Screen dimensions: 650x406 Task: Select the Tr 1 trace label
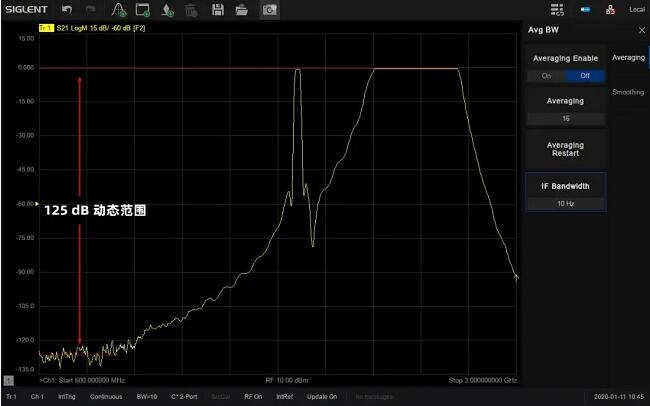point(11,397)
